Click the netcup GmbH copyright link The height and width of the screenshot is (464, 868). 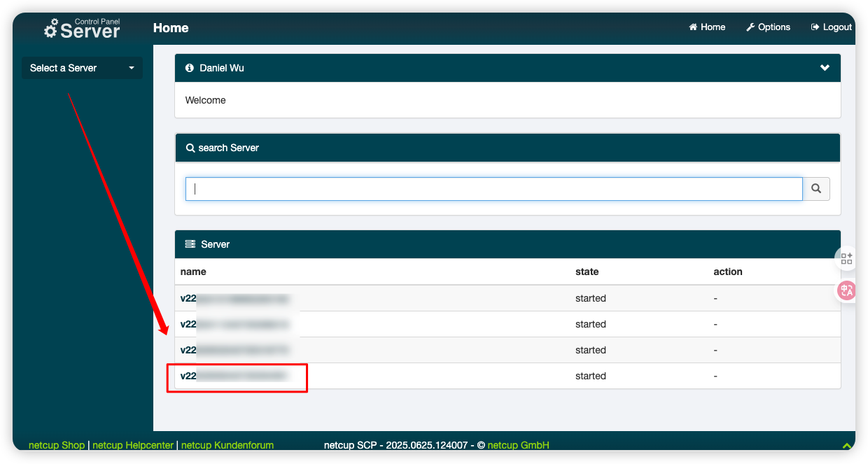[518, 445]
